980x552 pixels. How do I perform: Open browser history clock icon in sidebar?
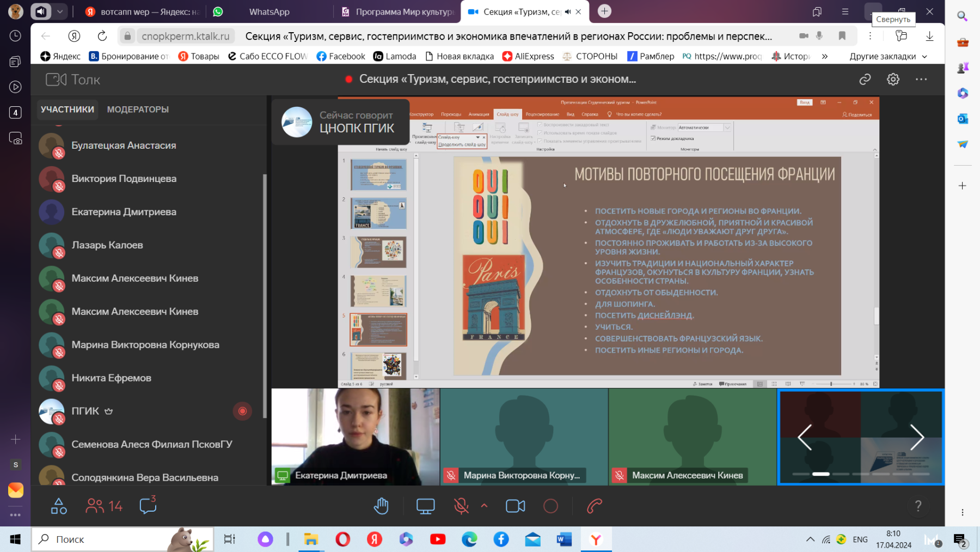tap(15, 36)
